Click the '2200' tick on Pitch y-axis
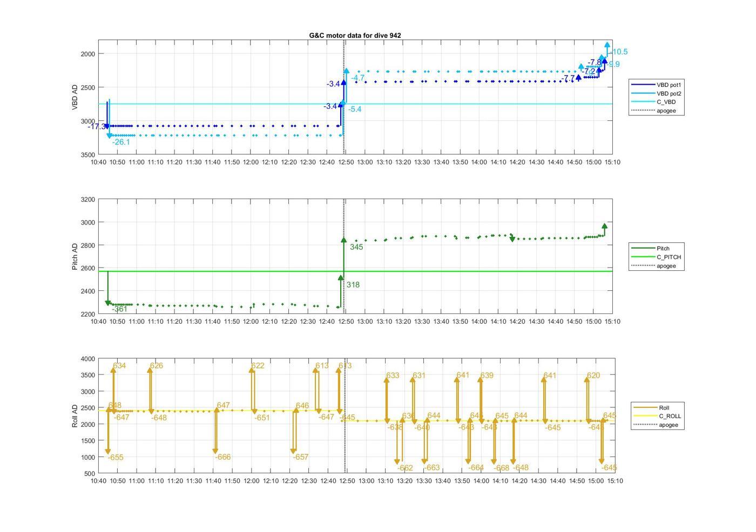The image size is (756, 532). [87, 314]
